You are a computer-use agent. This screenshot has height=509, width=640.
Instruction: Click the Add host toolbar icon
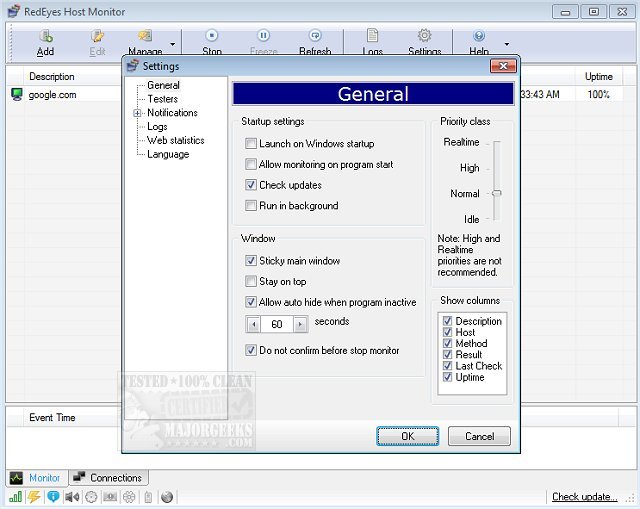click(46, 36)
